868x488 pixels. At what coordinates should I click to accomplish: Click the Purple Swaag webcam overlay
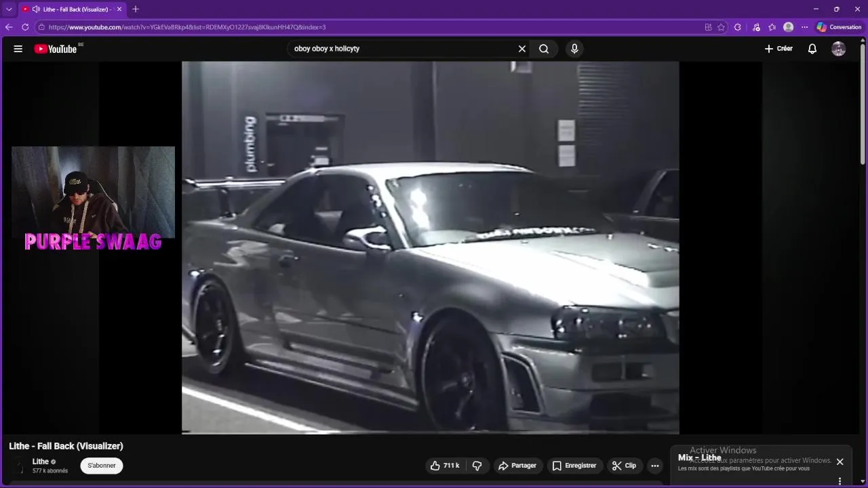pos(93,198)
